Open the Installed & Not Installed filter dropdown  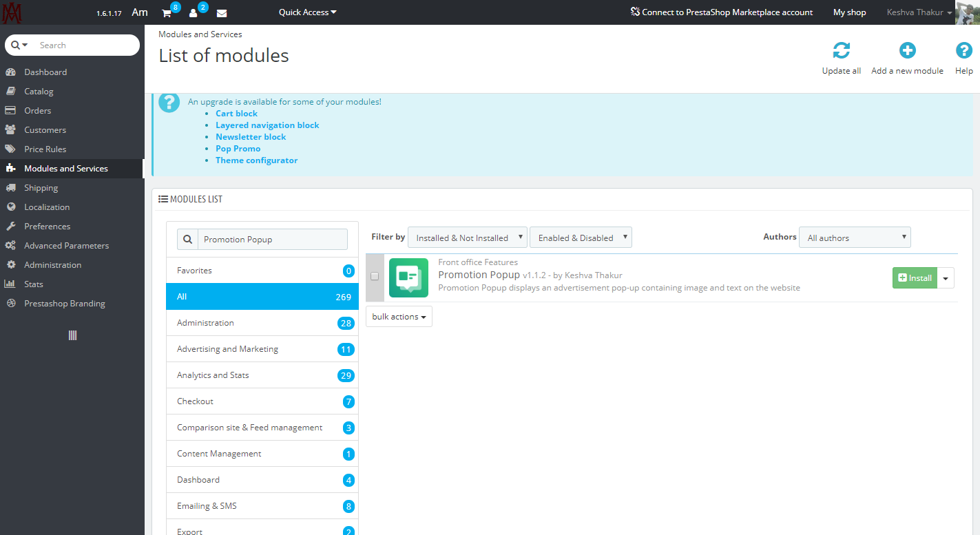468,238
